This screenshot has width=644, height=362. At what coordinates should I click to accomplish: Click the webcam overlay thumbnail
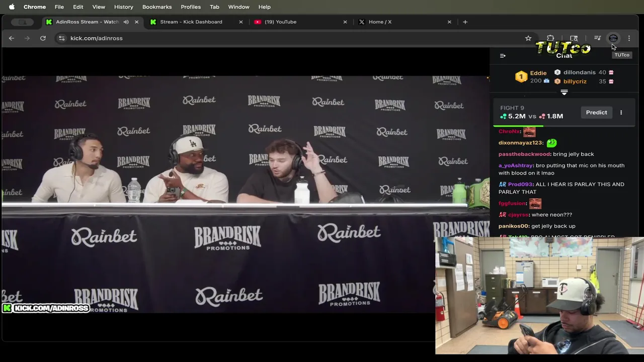(x=539, y=296)
